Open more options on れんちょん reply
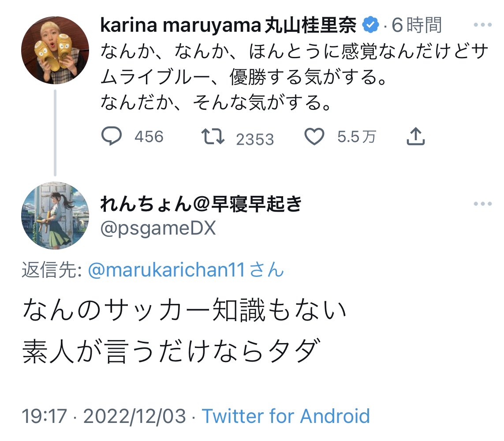 [x=482, y=203]
